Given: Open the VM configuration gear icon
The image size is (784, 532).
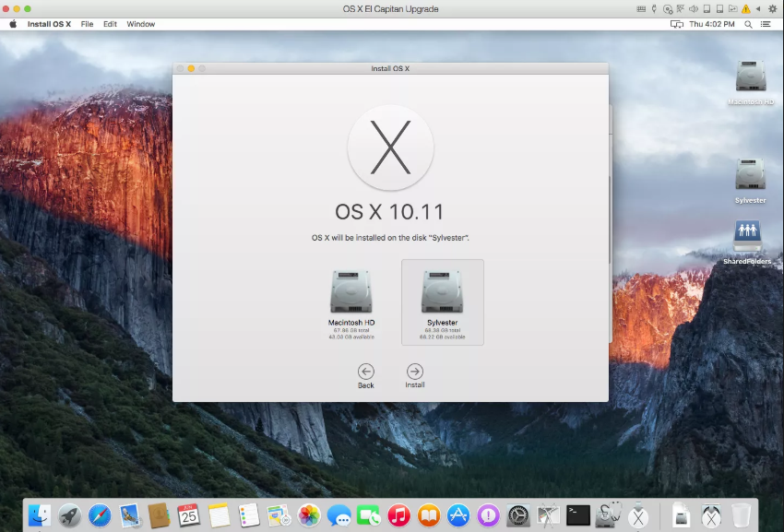Looking at the screenshot, I should [772, 9].
